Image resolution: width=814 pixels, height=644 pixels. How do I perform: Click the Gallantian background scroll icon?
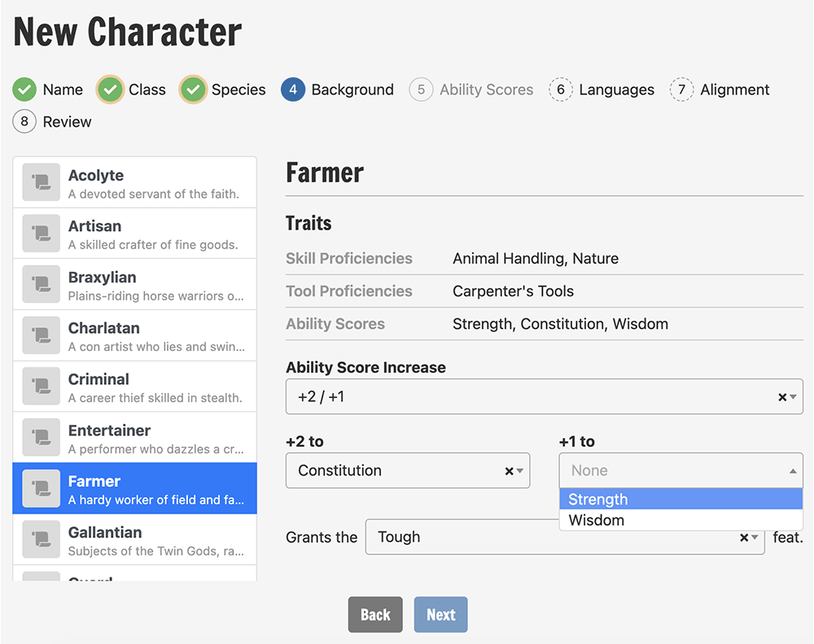(41, 539)
